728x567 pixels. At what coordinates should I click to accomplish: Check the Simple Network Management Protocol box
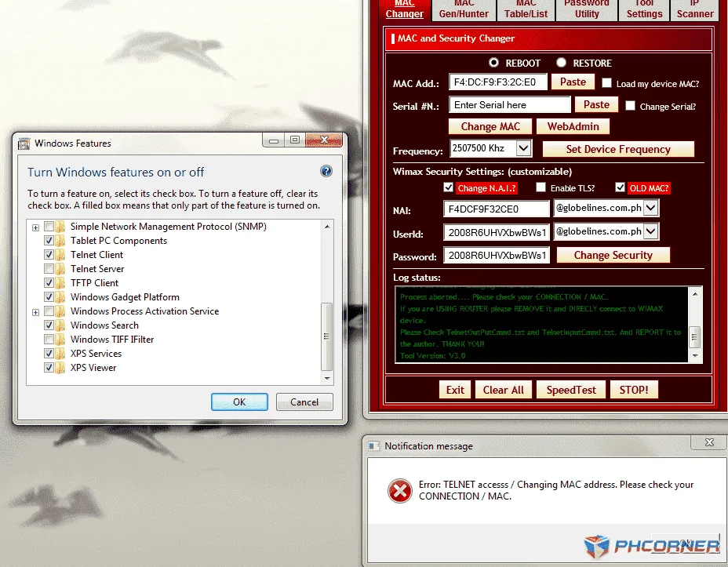point(49,227)
